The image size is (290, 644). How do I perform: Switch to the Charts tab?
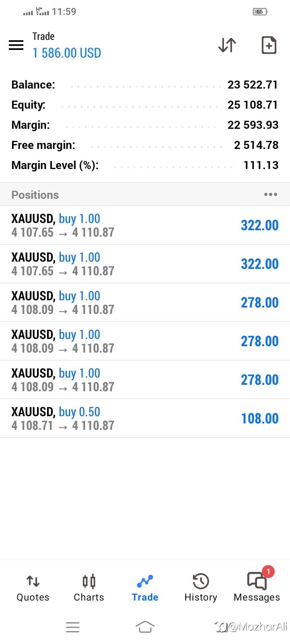pos(89,588)
